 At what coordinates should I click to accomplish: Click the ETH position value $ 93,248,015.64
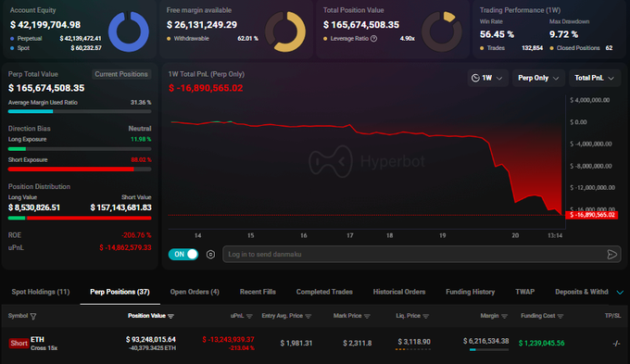[x=151, y=340]
